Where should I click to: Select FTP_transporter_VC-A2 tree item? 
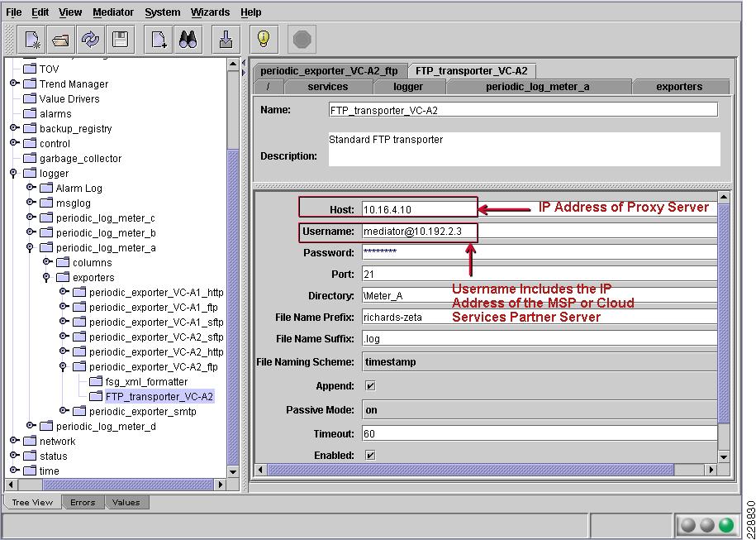(x=159, y=397)
